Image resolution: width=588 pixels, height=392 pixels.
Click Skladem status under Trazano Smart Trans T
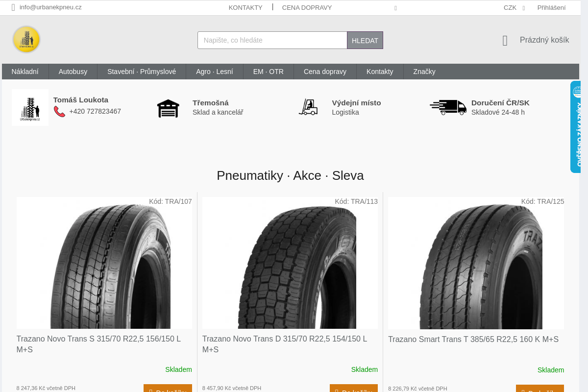[x=550, y=370]
